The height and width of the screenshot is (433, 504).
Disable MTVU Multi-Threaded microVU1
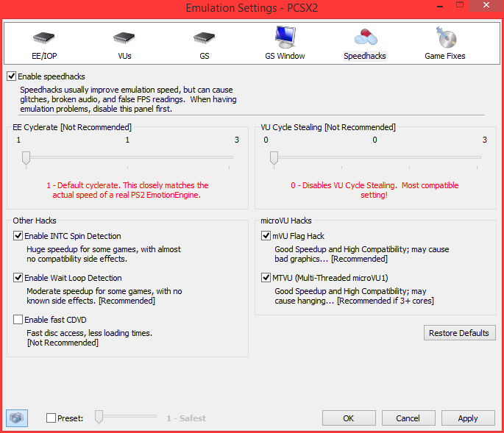pos(266,278)
